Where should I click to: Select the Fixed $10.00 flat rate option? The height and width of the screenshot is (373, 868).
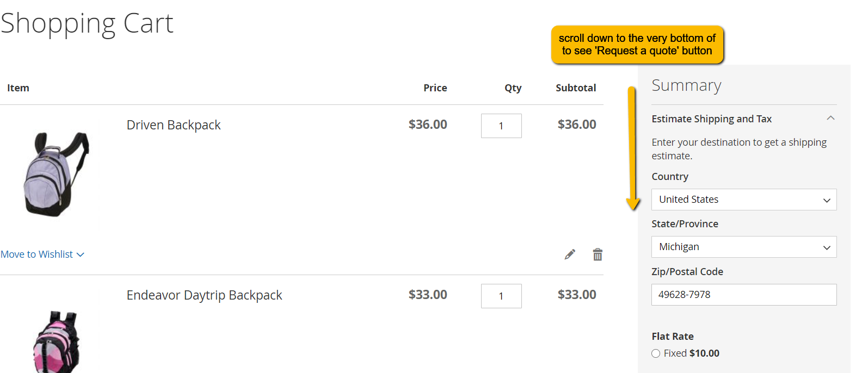pos(656,353)
